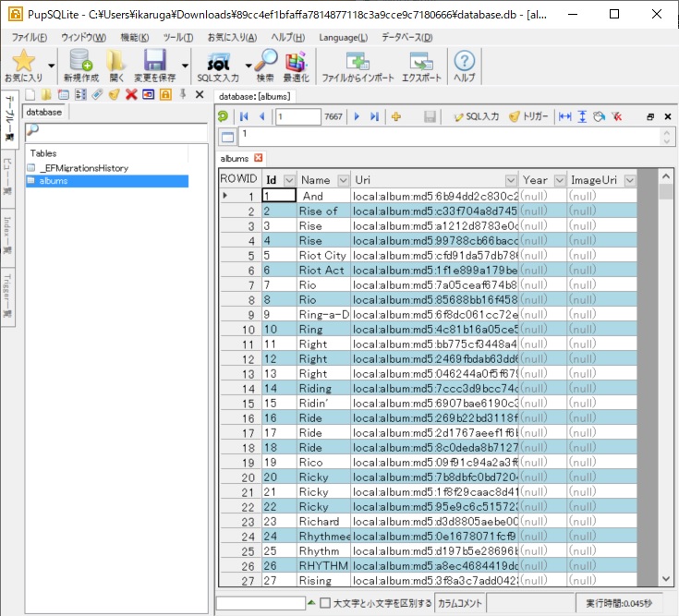Screen dimensions: 679x616
Task: Expand the dropdown arrow next to 変更を保存
Action: (x=185, y=66)
